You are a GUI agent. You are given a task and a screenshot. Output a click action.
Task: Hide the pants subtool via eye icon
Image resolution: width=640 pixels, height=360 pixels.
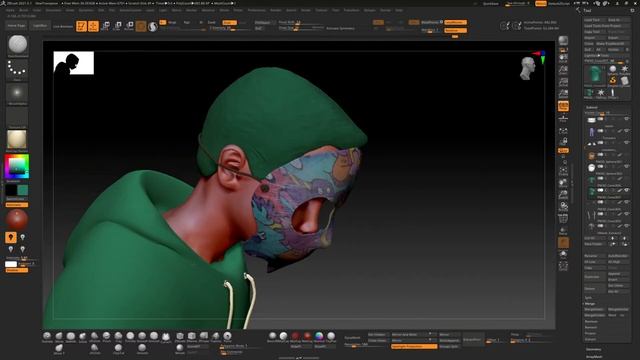[x=627, y=131]
